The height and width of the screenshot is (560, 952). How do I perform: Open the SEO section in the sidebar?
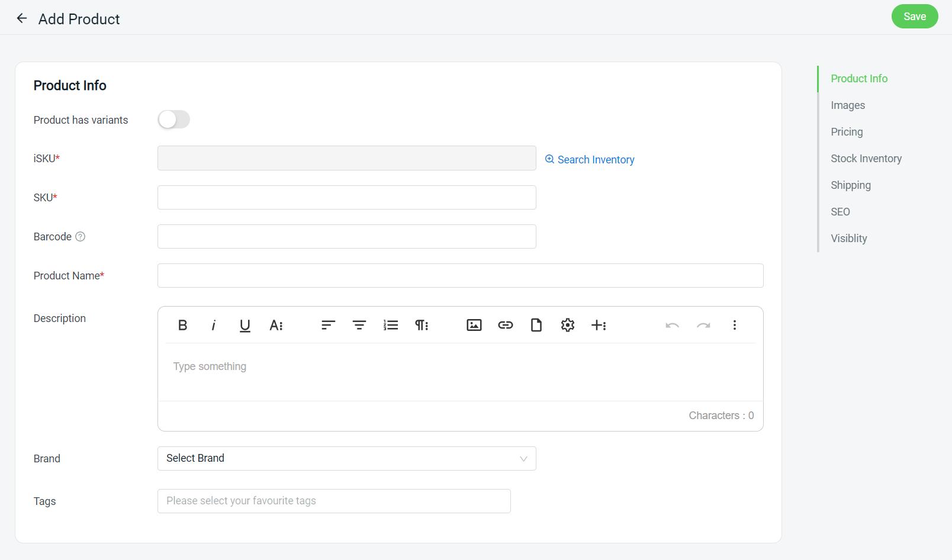pyautogui.click(x=840, y=211)
